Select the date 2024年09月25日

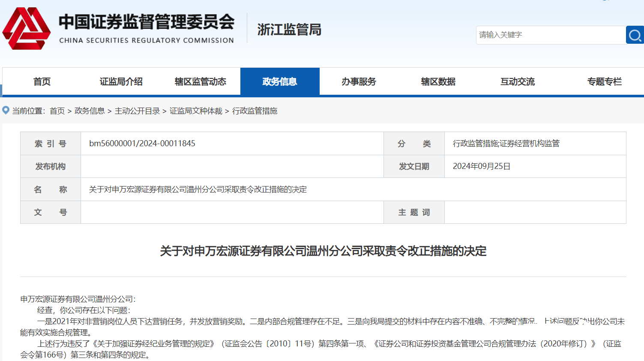tap(482, 166)
